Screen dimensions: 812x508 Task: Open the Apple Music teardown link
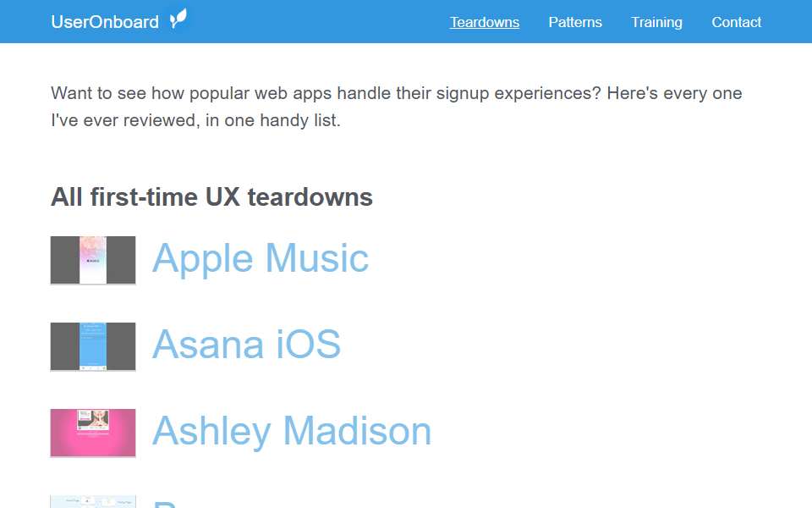click(x=261, y=258)
